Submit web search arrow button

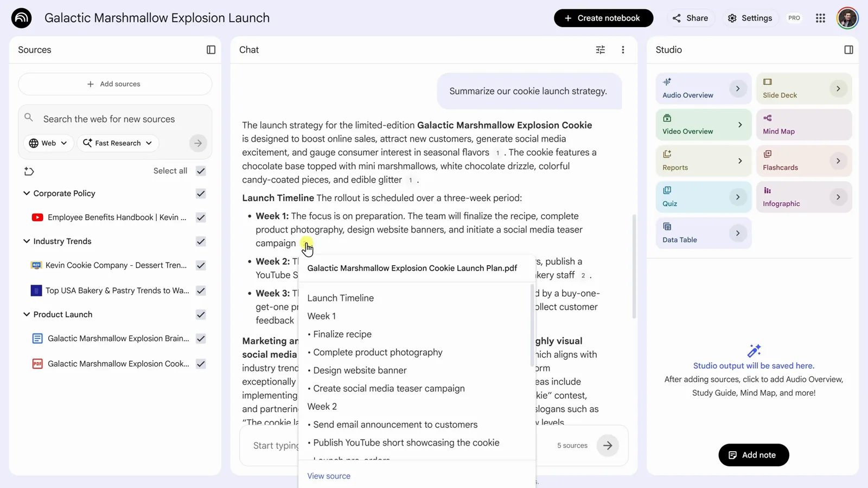click(198, 143)
